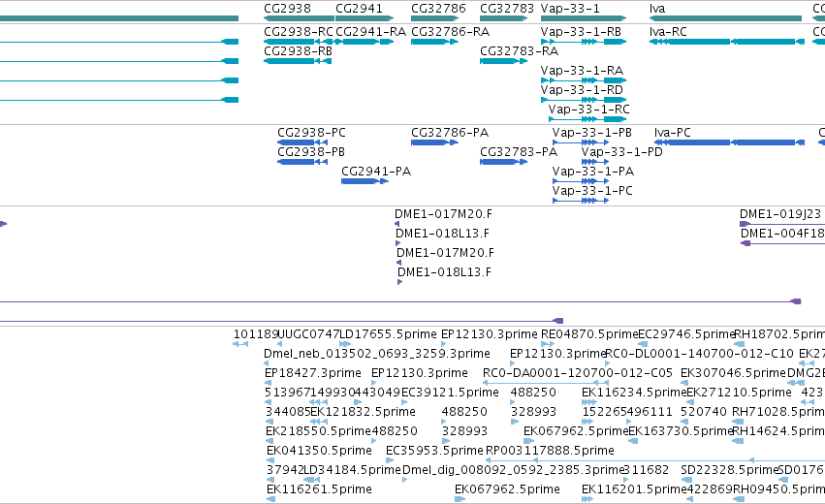Select the CG2938 gene label
Screen dimensions: 825x504
click(x=287, y=9)
